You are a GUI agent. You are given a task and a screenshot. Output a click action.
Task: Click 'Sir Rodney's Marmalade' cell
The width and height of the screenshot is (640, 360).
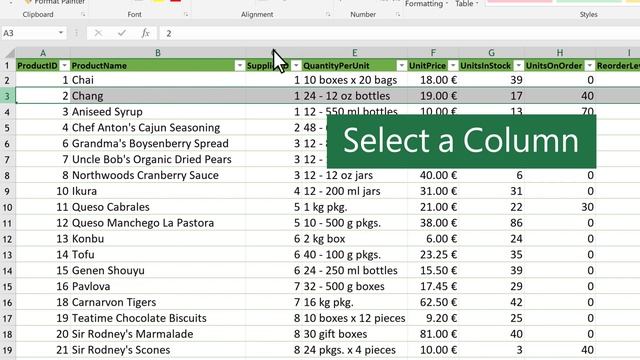click(158, 335)
